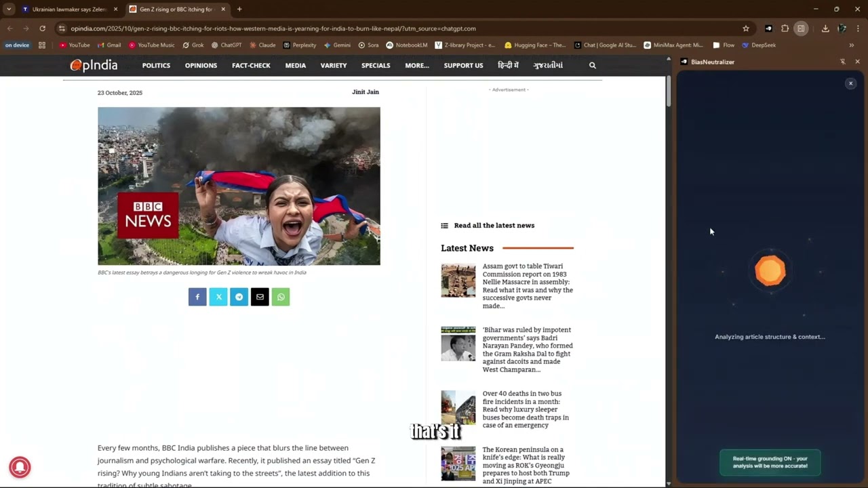Viewport: 868px width, 488px height.
Task: Open a new browser tab
Action: pyautogui.click(x=239, y=9)
